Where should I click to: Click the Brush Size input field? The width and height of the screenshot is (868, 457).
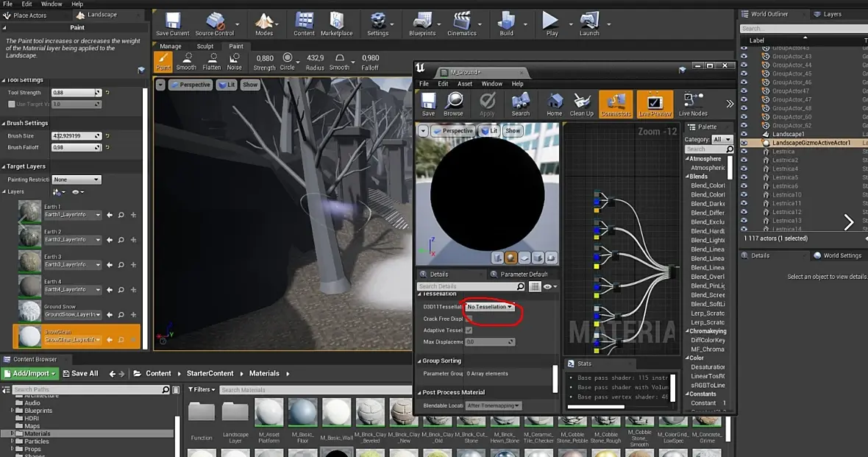click(75, 136)
